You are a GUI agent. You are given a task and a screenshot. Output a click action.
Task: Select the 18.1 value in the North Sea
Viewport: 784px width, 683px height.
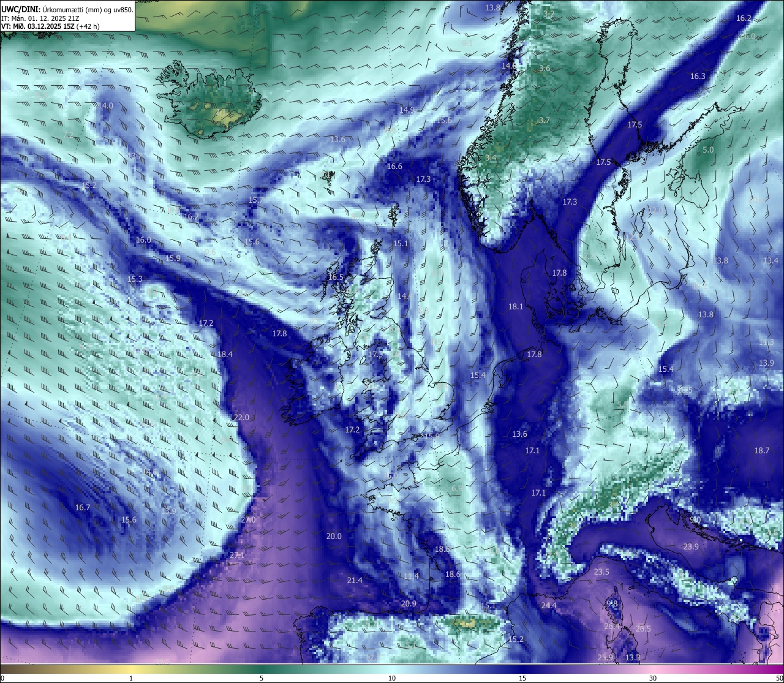pos(516,306)
